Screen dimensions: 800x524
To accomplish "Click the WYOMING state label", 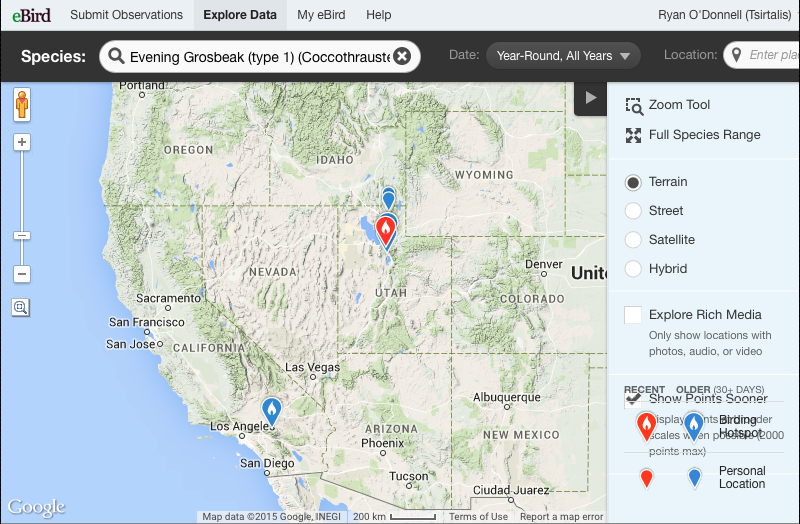I will point(484,175).
